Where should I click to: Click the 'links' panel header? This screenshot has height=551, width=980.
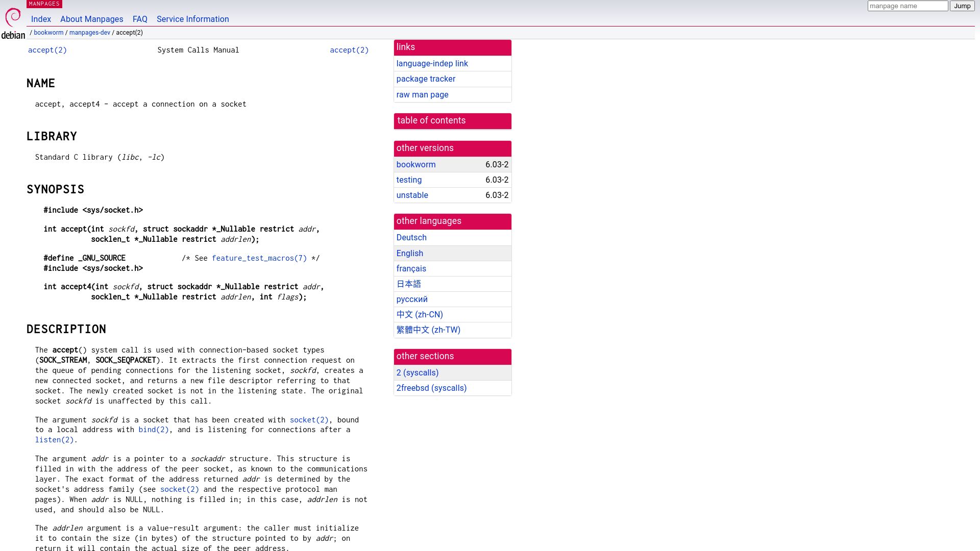coord(453,47)
